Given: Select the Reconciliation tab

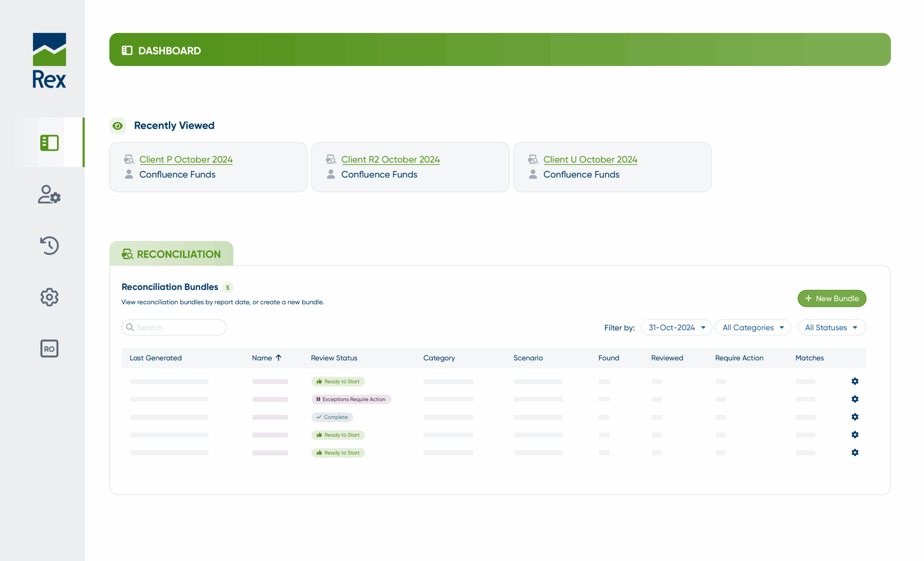Looking at the screenshot, I should point(171,254).
